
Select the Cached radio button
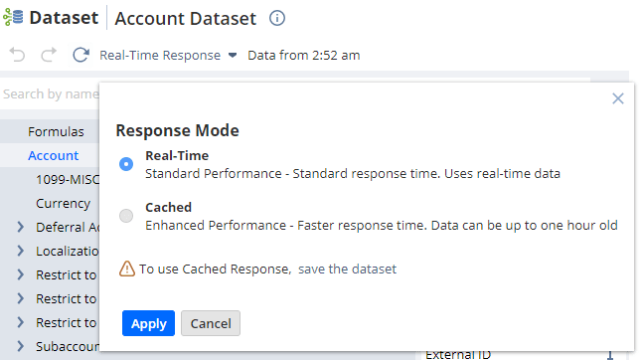[126, 216]
